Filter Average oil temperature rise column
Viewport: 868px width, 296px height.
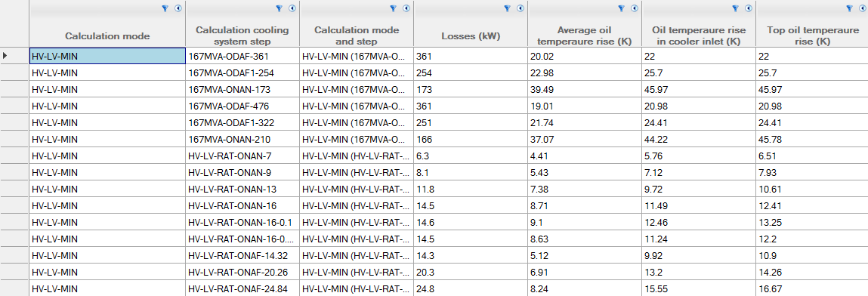[x=621, y=8]
